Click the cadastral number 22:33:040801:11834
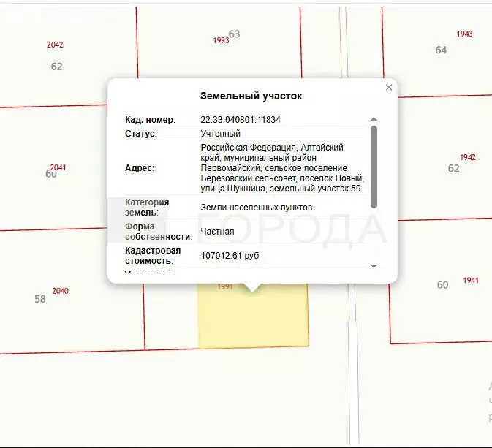Viewport: 492px width, 448px height. tap(241, 119)
